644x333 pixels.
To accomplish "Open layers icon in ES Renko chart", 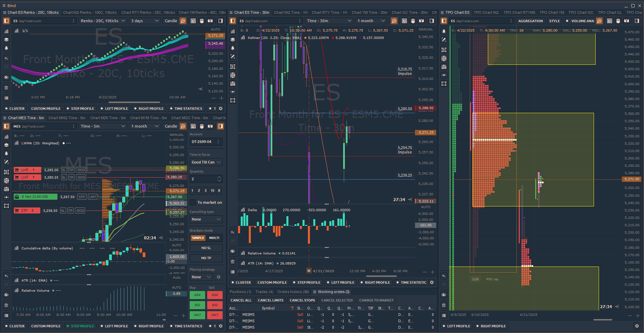I will pyautogui.click(x=6, y=40).
